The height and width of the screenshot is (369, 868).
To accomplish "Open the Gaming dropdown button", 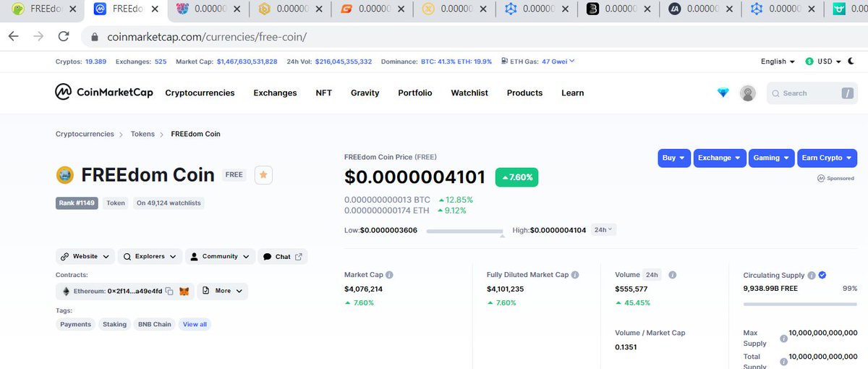I will (x=772, y=158).
